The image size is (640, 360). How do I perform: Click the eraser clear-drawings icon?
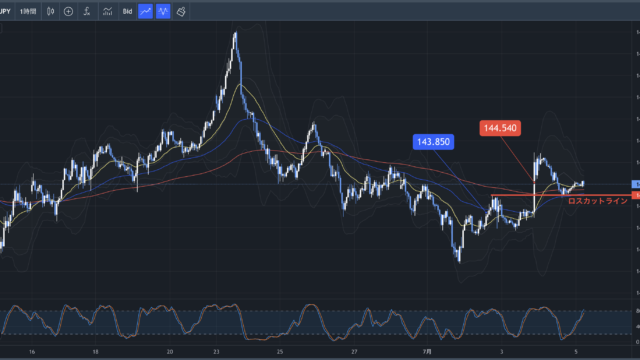181,11
